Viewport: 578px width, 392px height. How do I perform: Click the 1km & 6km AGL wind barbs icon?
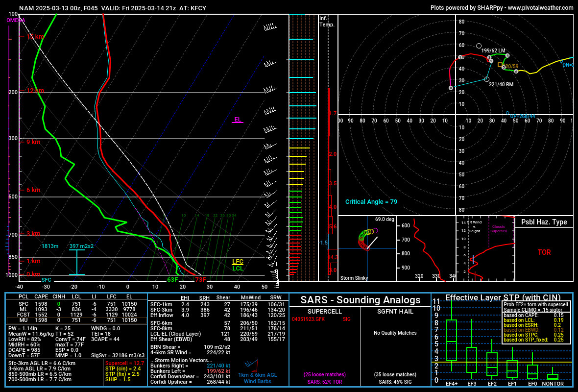[x=251, y=365]
